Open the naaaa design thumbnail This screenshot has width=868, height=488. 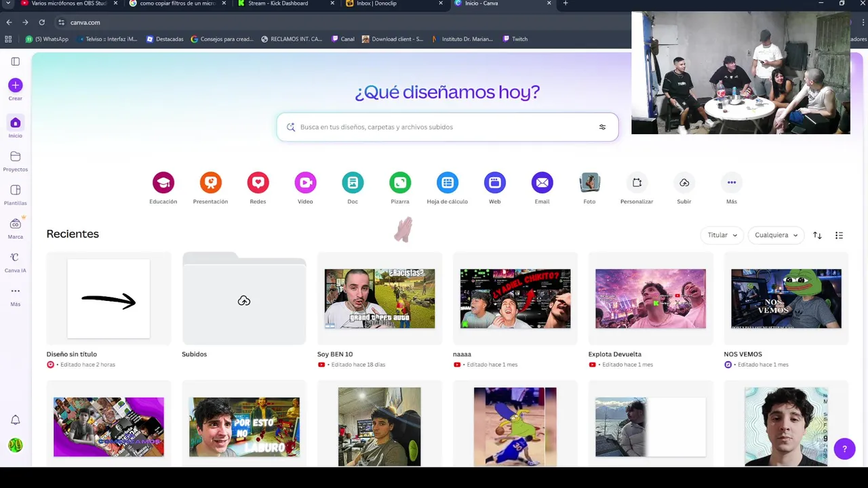tap(515, 298)
